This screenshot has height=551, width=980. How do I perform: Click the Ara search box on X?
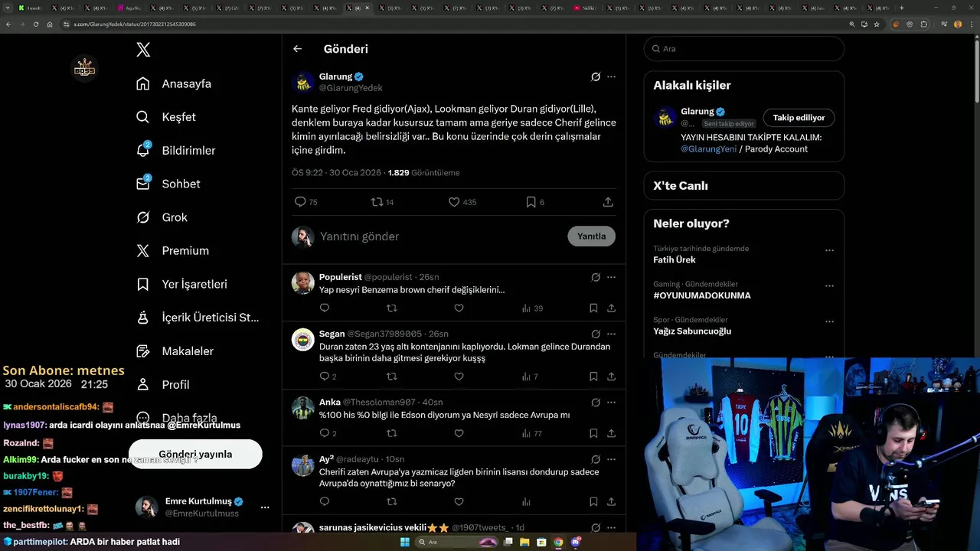point(743,48)
